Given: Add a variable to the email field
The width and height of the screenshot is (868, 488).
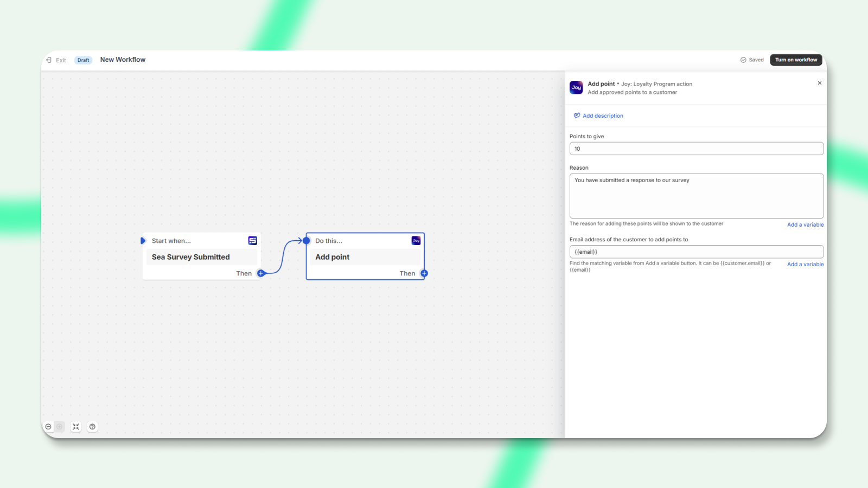Looking at the screenshot, I should point(805,265).
